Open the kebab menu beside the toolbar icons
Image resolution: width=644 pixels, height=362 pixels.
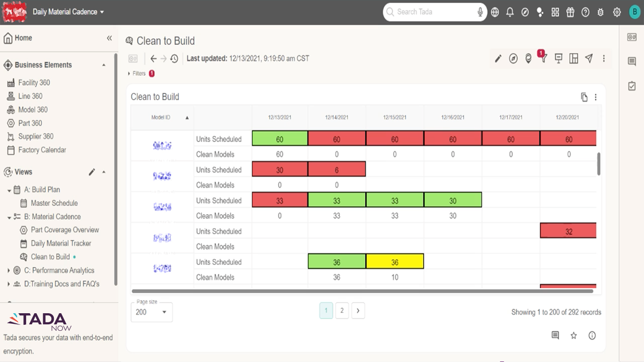pyautogui.click(x=604, y=58)
